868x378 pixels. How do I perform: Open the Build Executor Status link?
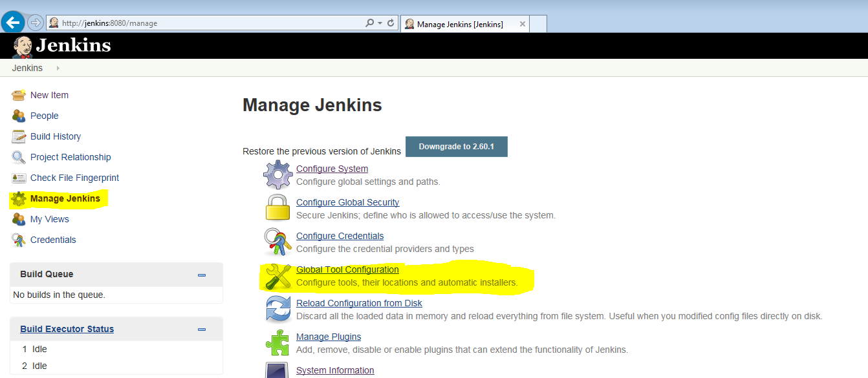coord(67,329)
